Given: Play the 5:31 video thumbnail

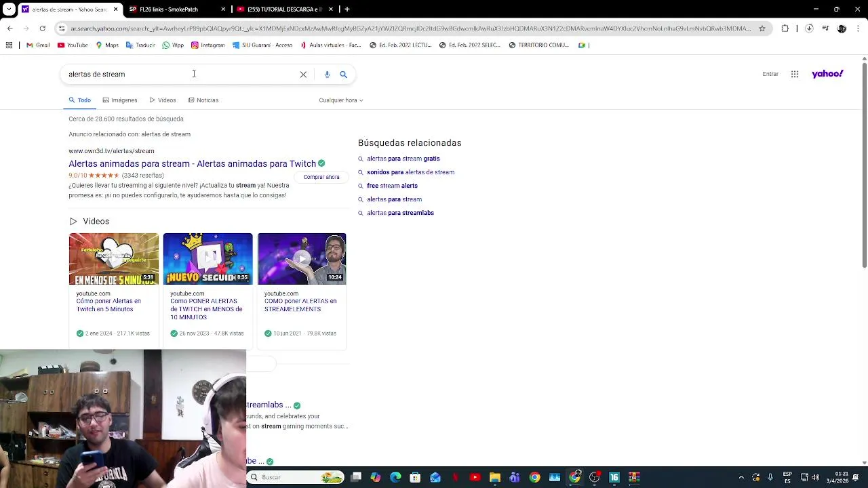Looking at the screenshot, I should click(x=114, y=259).
